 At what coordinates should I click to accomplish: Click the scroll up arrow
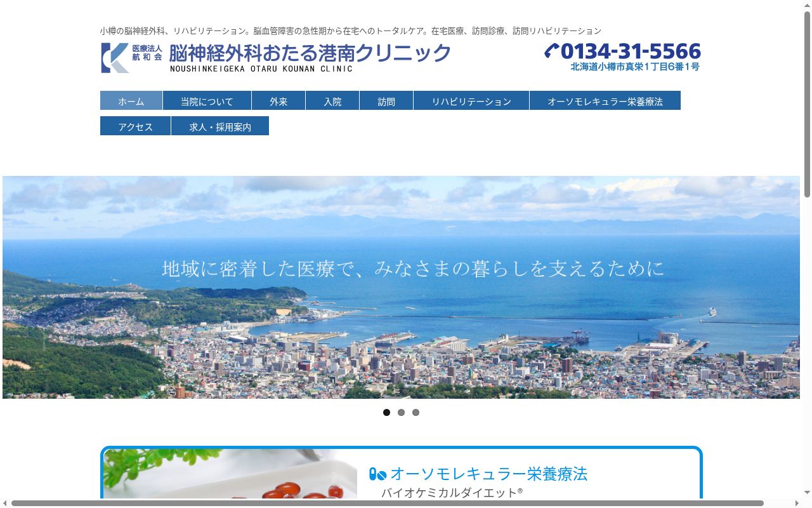point(807,5)
